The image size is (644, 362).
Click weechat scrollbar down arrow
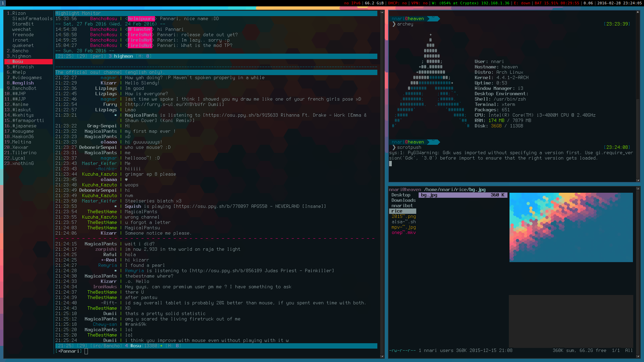(x=382, y=356)
